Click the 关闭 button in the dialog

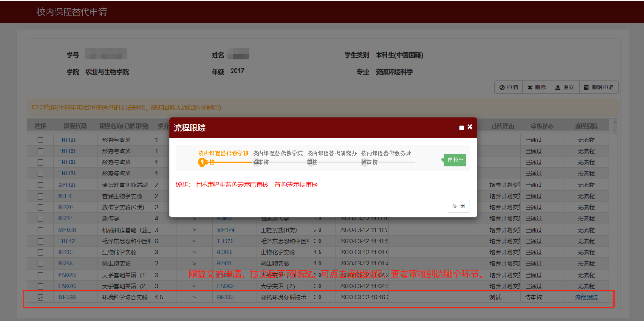point(458,207)
